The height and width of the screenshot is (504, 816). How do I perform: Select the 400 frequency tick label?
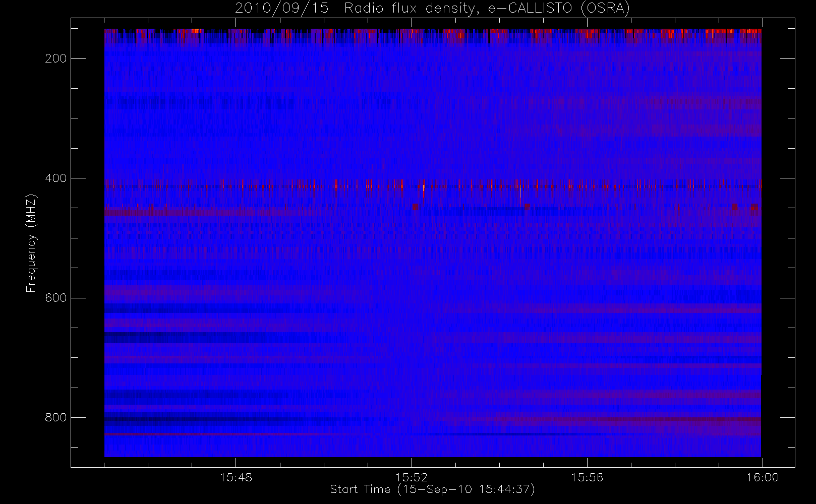[x=55, y=178]
